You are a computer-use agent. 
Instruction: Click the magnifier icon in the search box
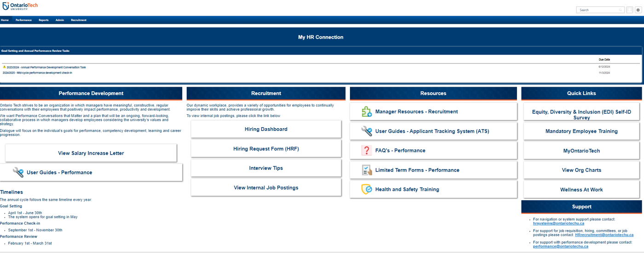click(621, 10)
